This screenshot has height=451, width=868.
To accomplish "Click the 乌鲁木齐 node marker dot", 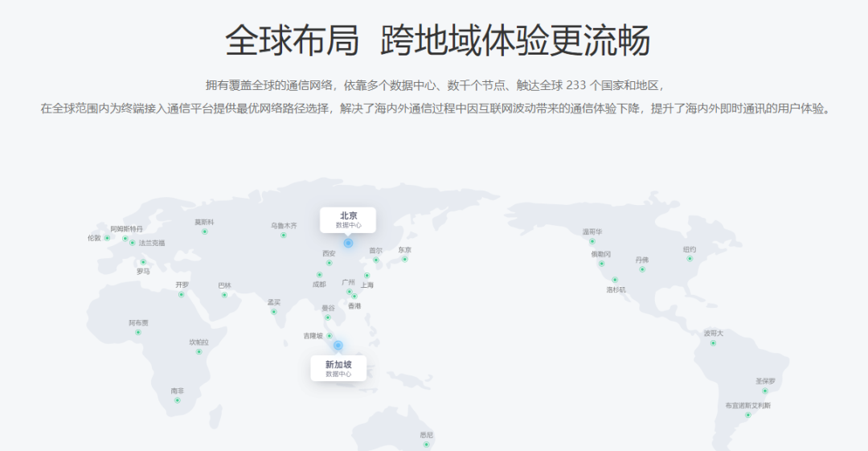I will tap(284, 236).
